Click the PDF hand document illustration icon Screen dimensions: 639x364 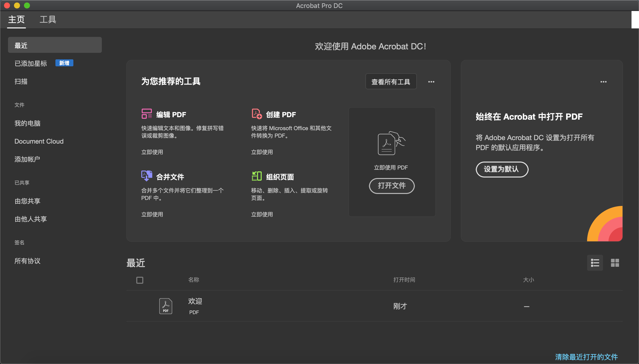[391, 143]
